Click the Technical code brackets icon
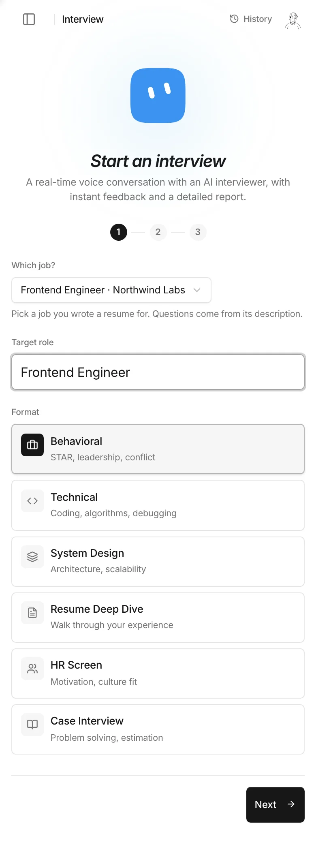The width and height of the screenshot is (316, 868). [32, 501]
